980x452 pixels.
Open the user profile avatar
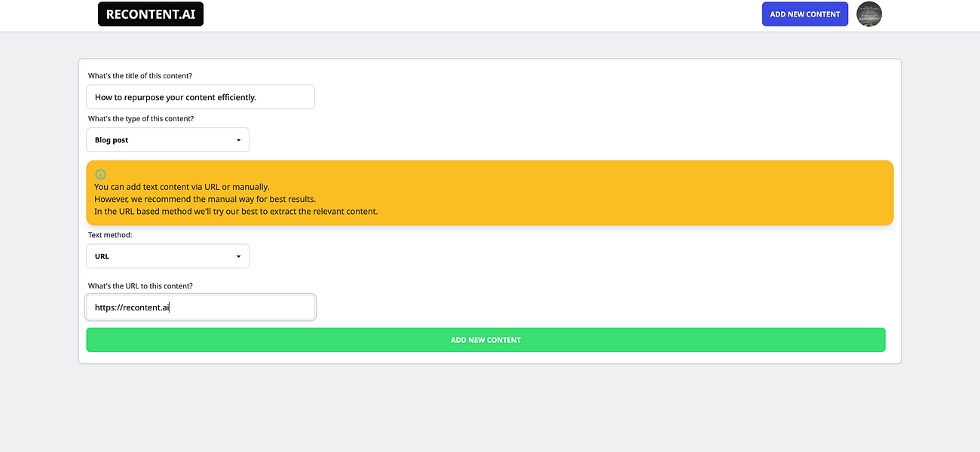[869, 14]
